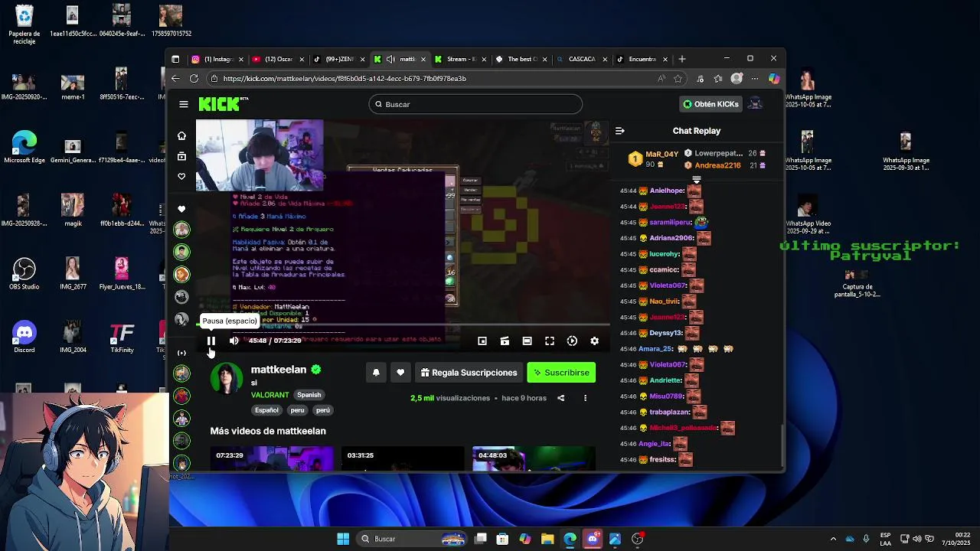This screenshot has width=980, height=551.
Task: Click the taskbar Buscar search box
Action: (413, 539)
